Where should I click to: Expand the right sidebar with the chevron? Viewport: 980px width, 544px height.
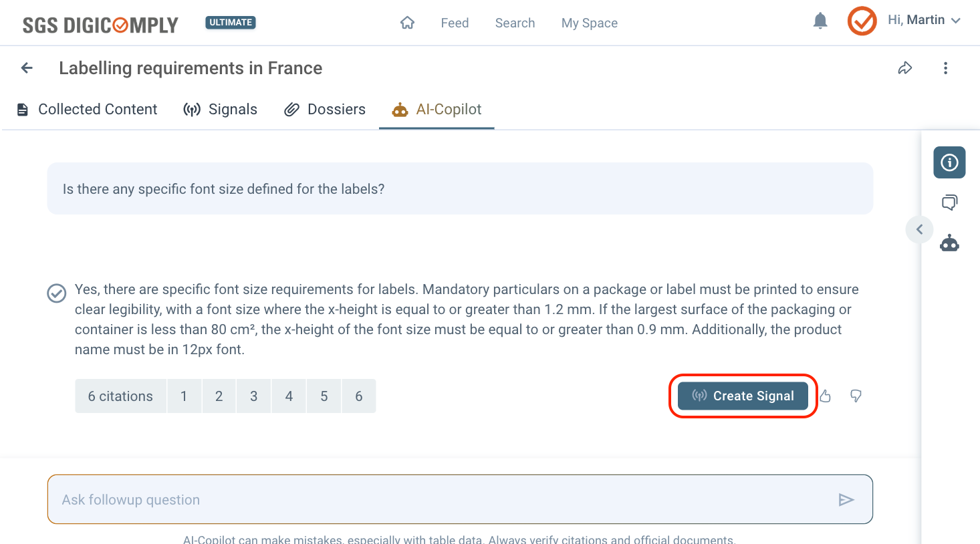click(919, 230)
